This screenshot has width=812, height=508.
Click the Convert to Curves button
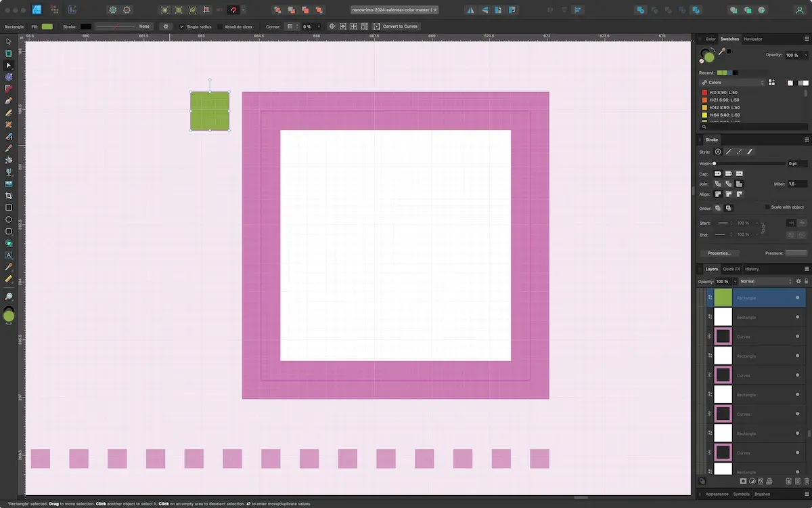click(x=396, y=26)
